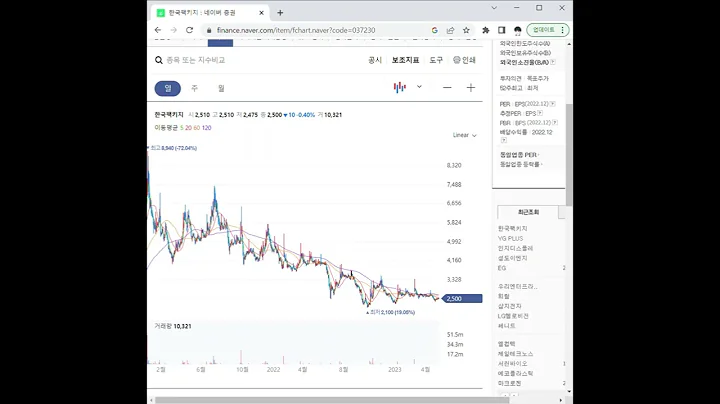
Task: Open YG PLUS in recent list
Action: tap(510, 239)
